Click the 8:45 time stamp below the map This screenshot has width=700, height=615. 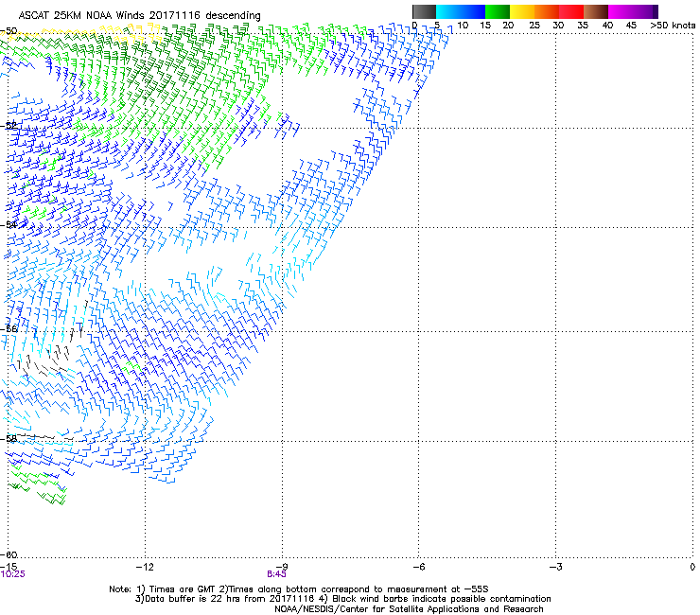coord(277,573)
